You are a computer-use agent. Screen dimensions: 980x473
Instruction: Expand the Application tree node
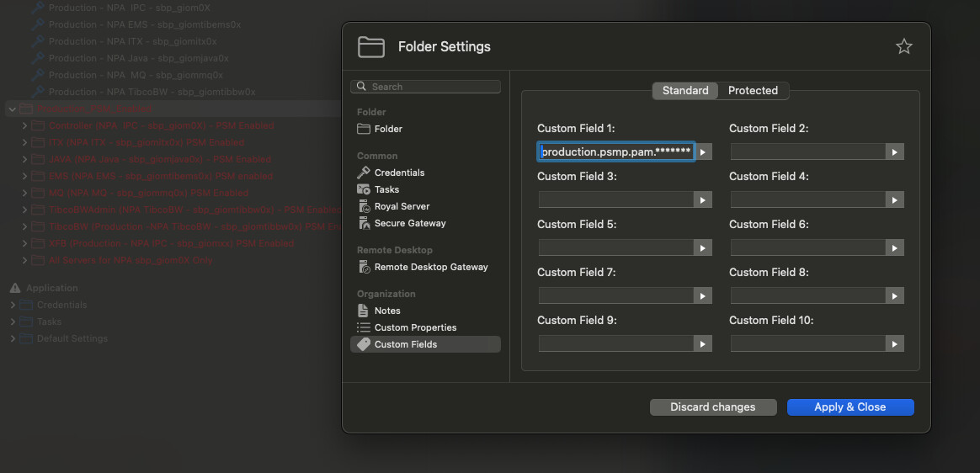pyautogui.click(x=13, y=288)
